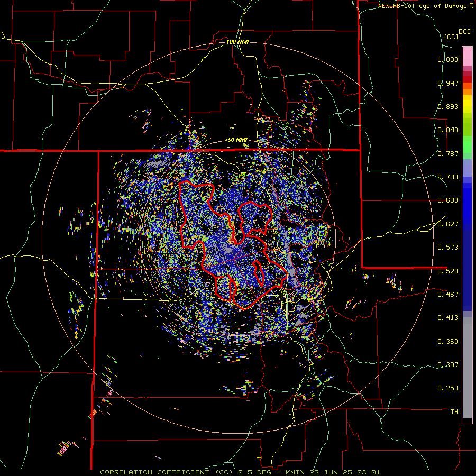Click the 0.627 scale value
The image size is (476, 476).
(448, 224)
